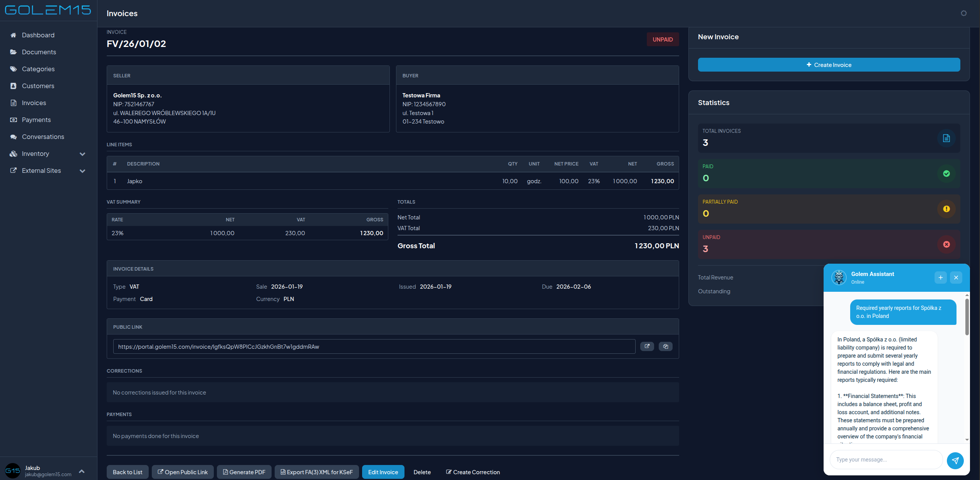Go to Customers in sidebar
The image size is (980, 480).
pos(38,86)
